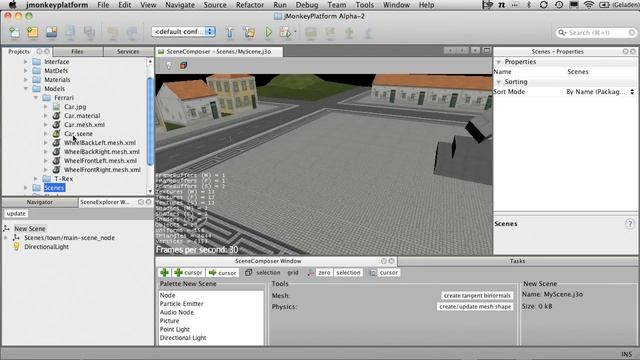Viewport: 640px width, 360px height.
Task: Click the move-to-cursor icon beside last cursor button
Action: click(373, 272)
